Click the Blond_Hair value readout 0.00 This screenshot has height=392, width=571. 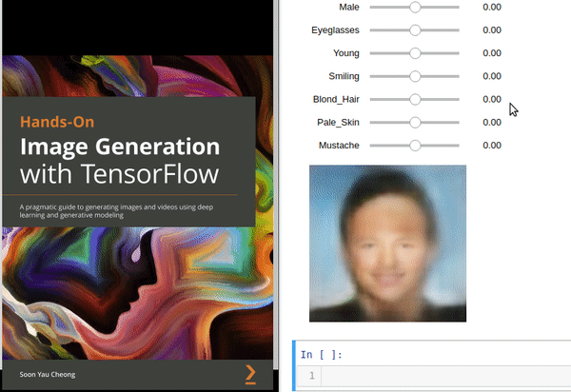492,99
